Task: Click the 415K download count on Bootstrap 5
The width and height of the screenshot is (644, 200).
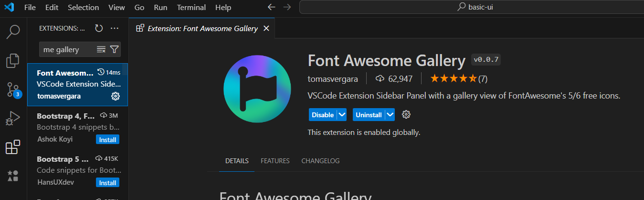Action: (106, 159)
